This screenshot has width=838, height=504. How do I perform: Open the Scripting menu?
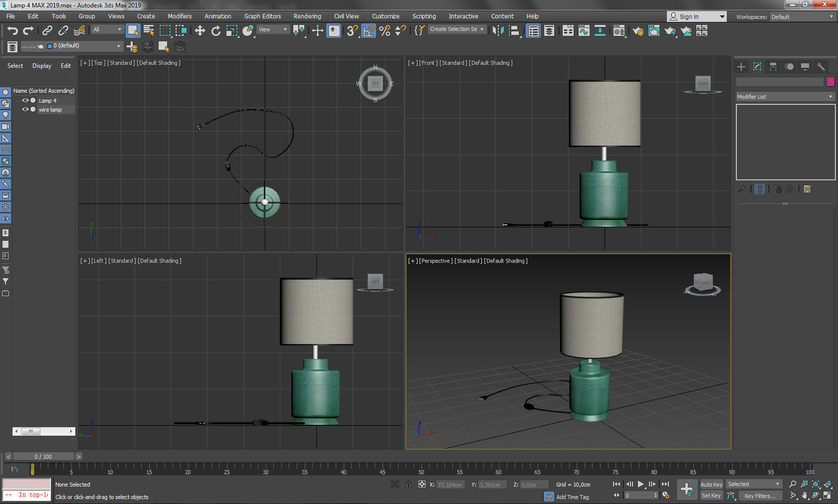click(424, 16)
